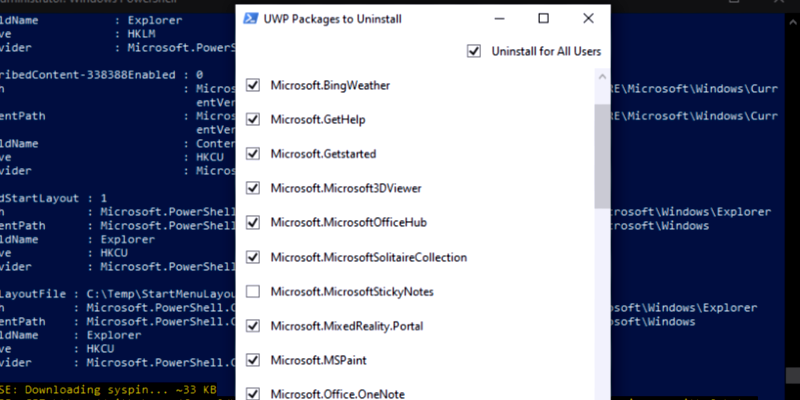Toggle the Microsoft.MSPaint checkbox
Screen dimensions: 800x400
[x=253, y=359]
